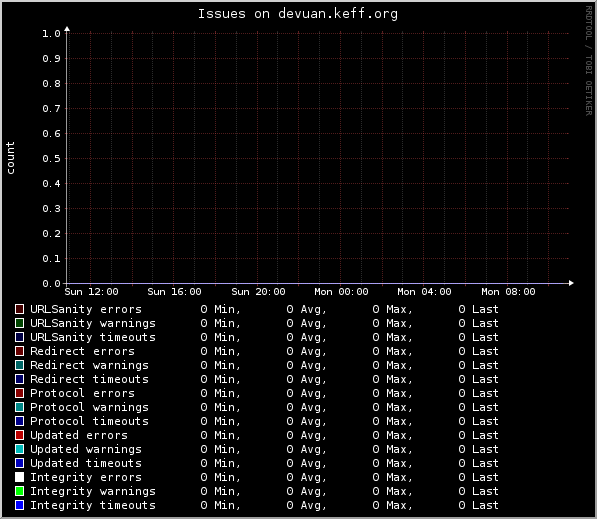Image resolution: width=597 pixels, height=519 pixels.
Task: Click the URLSanity warnings green swatch
Action: tap(19, 323)
